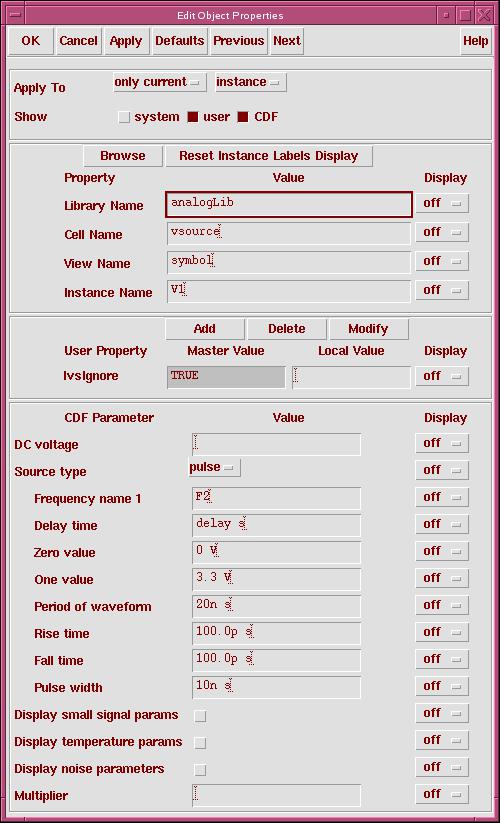
Task: Open the Source type 'pulse' dropdown
Action: point(214,467)
